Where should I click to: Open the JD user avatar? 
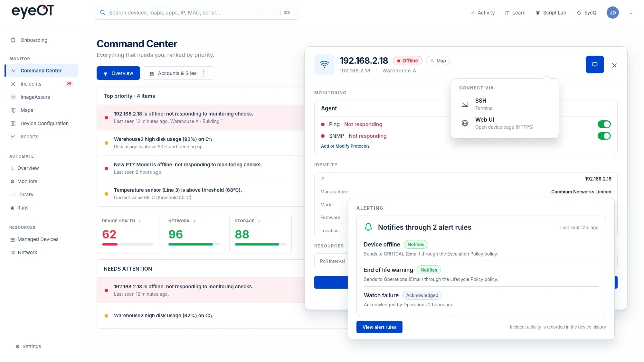coord(613,13)
